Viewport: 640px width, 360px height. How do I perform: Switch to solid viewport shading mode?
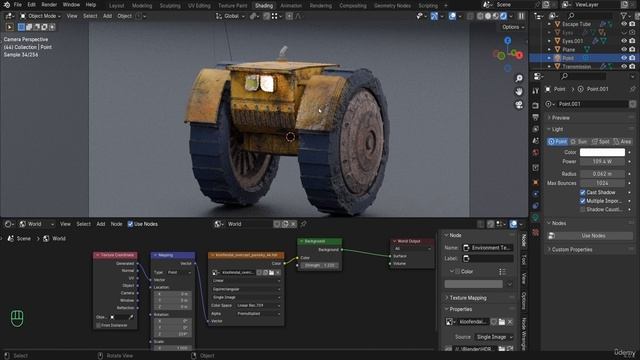point(488,16)
